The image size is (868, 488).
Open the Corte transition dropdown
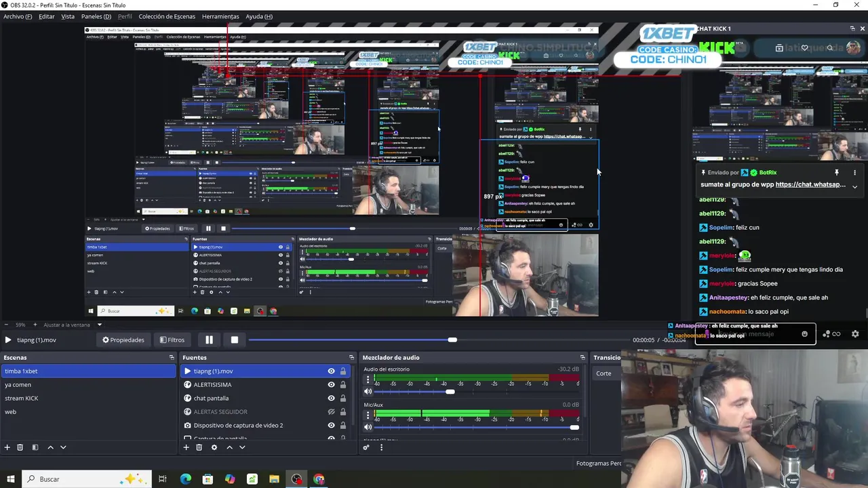click(606, 373)
